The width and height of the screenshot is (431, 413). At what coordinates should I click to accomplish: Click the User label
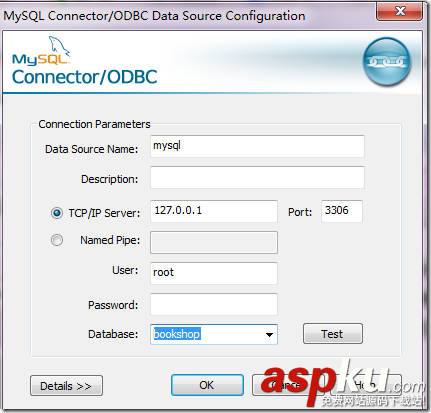(x=125, y=270)
